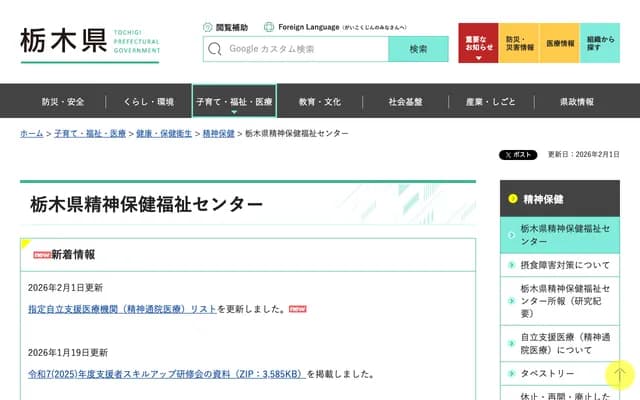Image resolution: width=640 pixels, height=400 pixels.
Task: Click the 2026年2月1日更新 date text
Action: pos(65,288)
